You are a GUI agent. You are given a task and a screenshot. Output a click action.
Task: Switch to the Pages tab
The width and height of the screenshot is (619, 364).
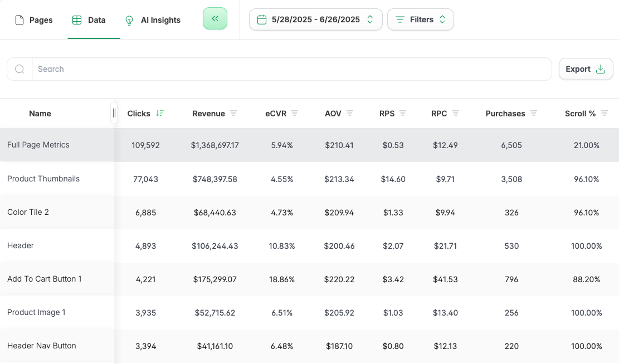tap(34, 20)
